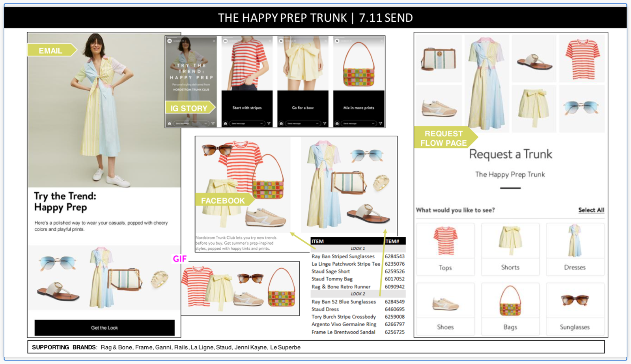
Task: Click the 'Argento Vivo Germaine Ring' table row
Action: click(358, 324)
